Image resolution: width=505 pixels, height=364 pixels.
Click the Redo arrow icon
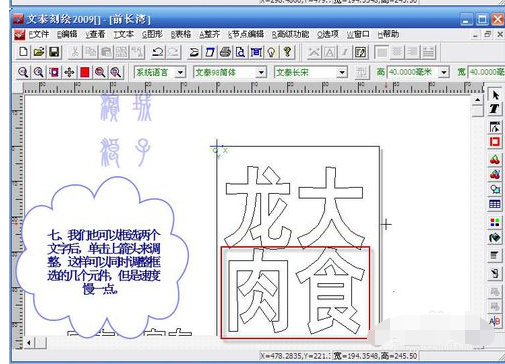pyautogui.click(x=173, y=52)
